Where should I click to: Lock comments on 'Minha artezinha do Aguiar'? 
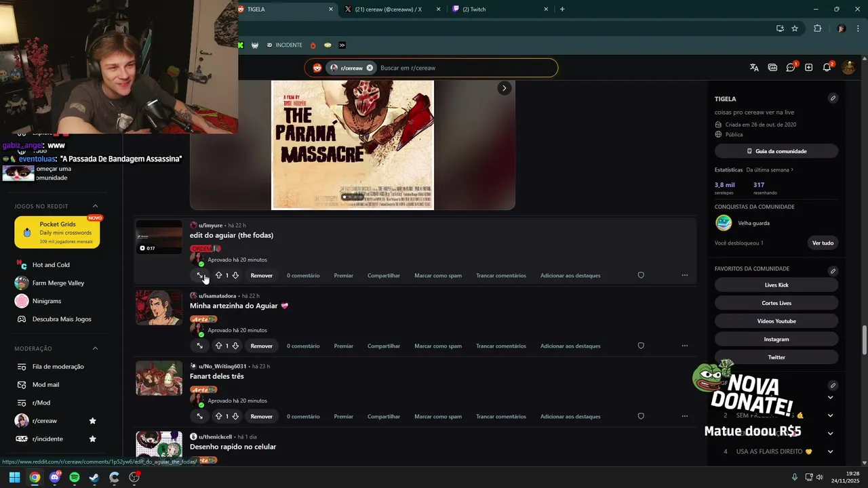coord(501,346)
